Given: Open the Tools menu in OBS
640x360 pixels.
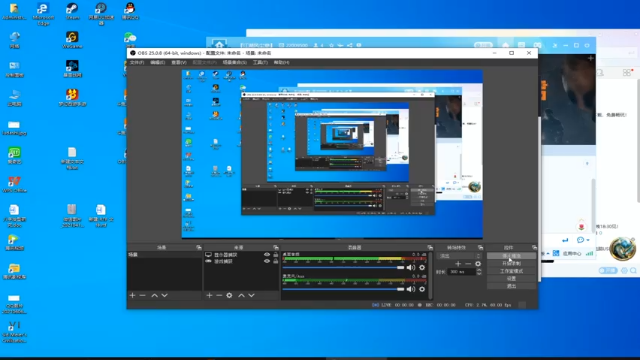Looking at the screenshot, I should tap(260, 62).
